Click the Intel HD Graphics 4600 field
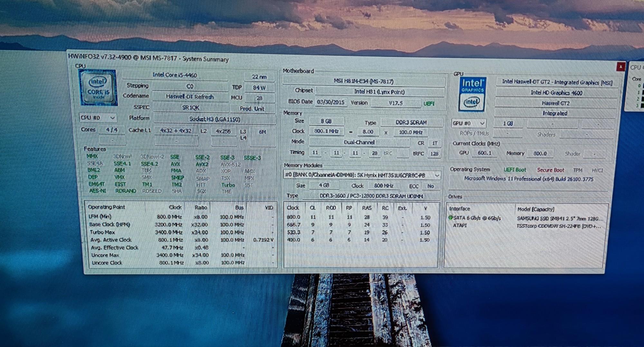This screenshot has width=644, height=347. (556, 93)
